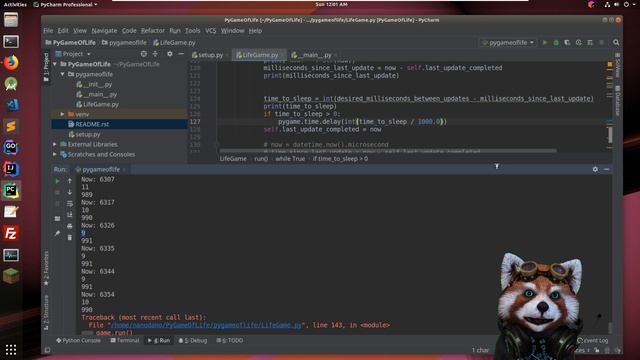Open the File menu

tap(48, 31)
